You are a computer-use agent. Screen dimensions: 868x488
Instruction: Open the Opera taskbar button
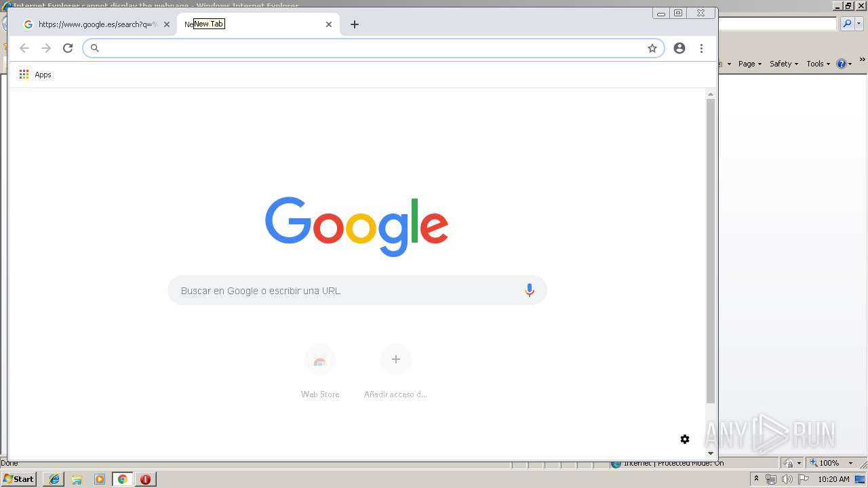pyautogui.click(x=145, y=479)
